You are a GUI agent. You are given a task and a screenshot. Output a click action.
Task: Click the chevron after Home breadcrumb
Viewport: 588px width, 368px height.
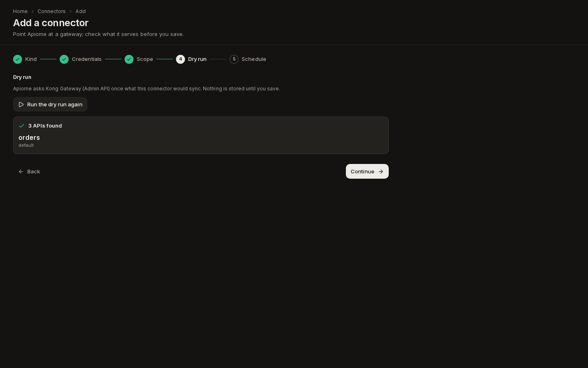coord(33,11)
